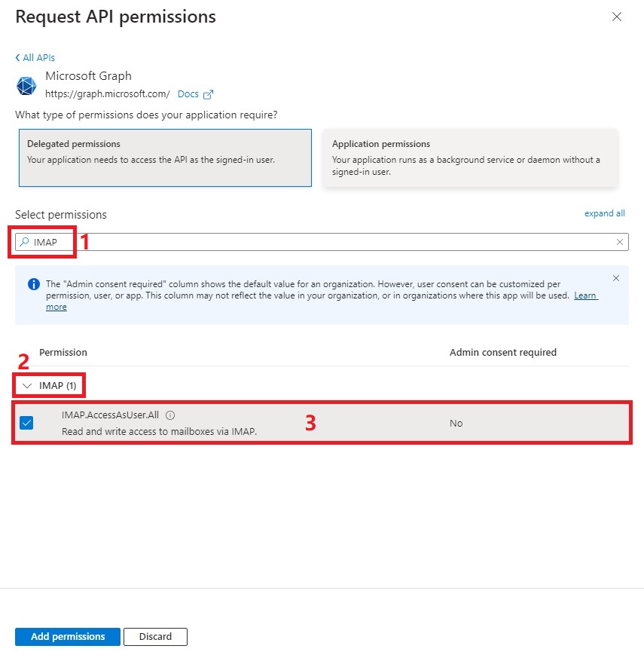
Task: Go back to All APIs
Action: tap(35, 57)
